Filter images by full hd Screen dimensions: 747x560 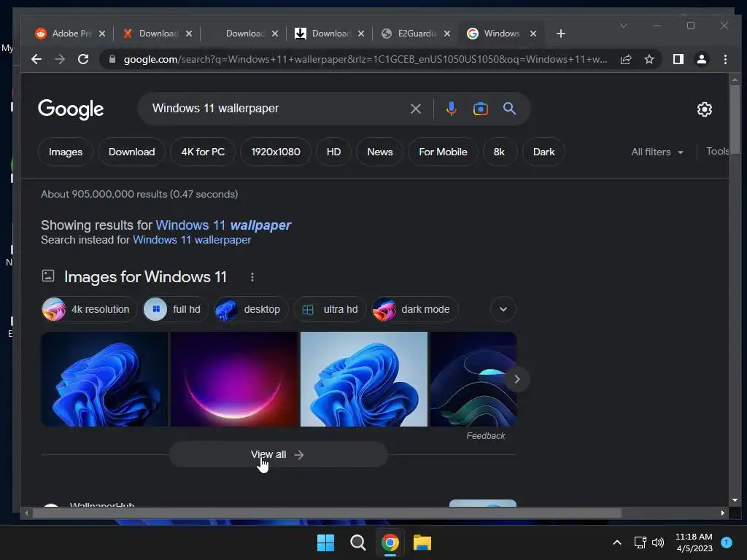(176, 309)
